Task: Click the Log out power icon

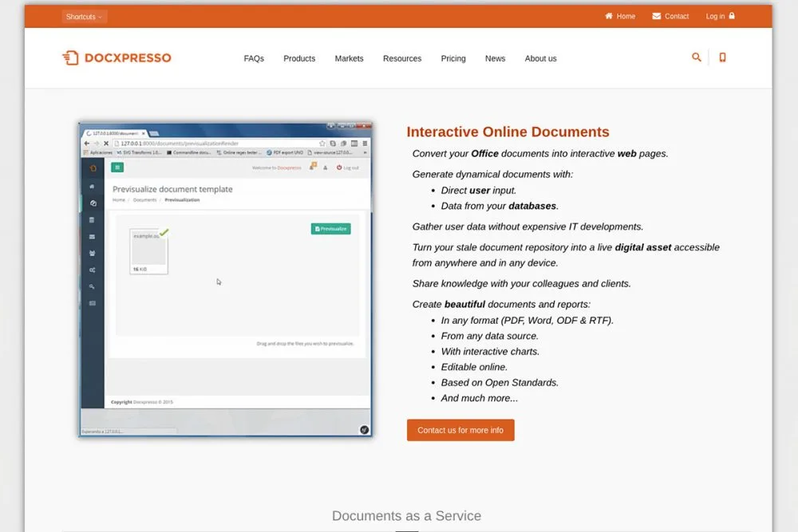Action: tap(339, 167)
